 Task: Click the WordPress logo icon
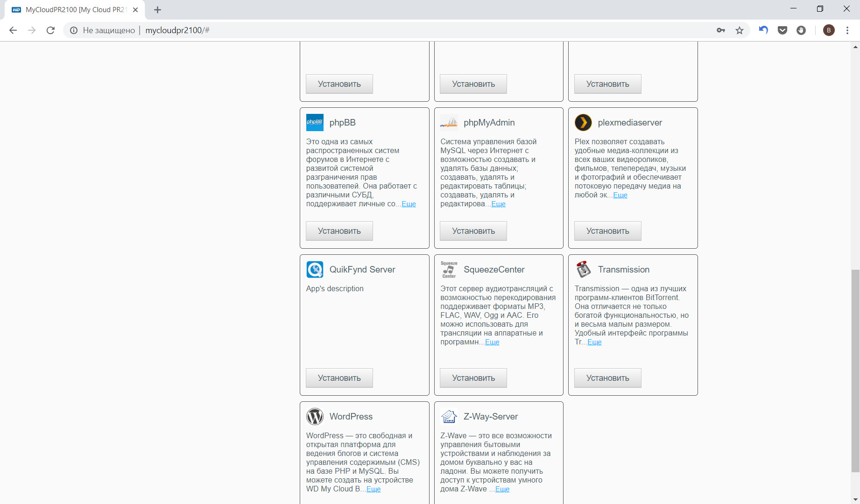pos(315,416)
